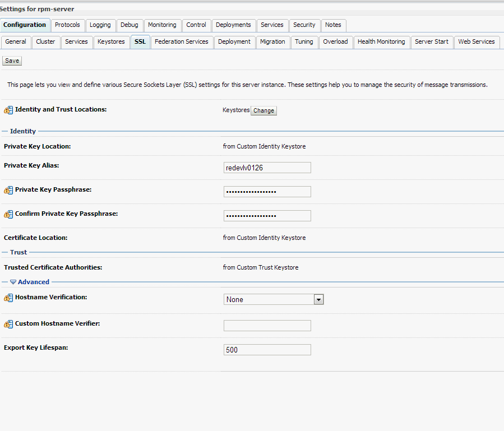The height and width of the screenshot is (431, 504).
Task: Click warning icon beside Hostname Verification
Action: coord(8,298)
